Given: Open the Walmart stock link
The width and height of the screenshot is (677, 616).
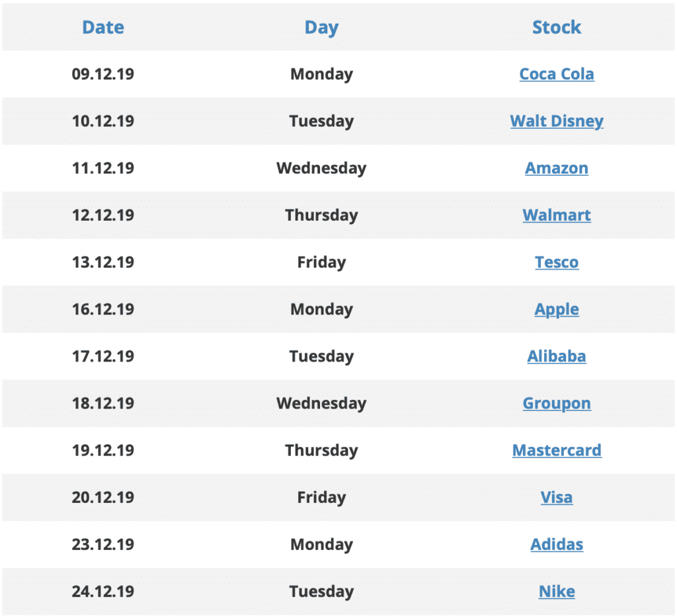Looking at the screenshot, I should (557, 215).
